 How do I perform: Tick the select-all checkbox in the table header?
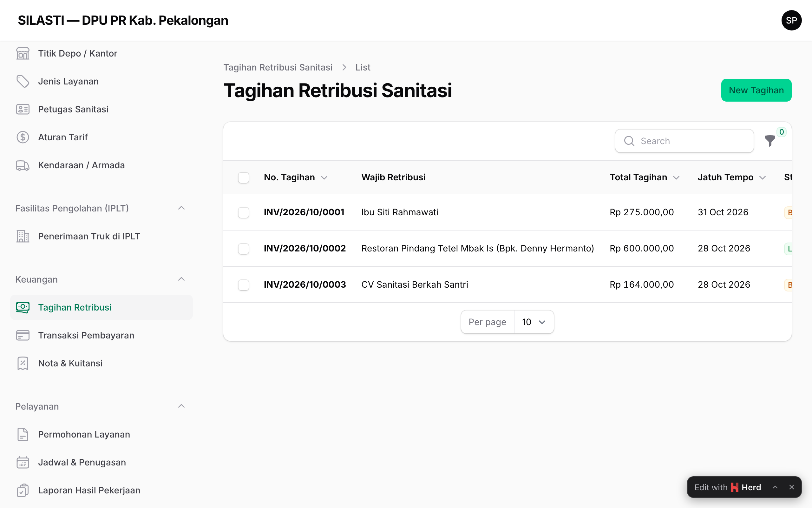244,177
